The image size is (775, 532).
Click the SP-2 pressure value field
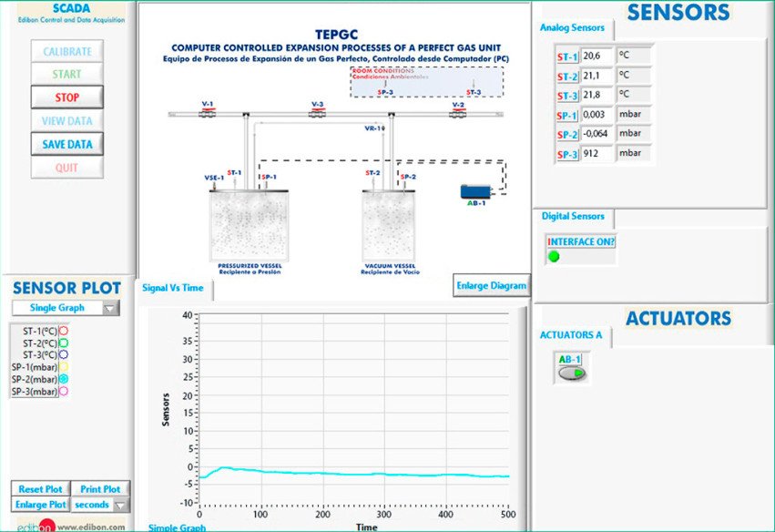[597, 134]
